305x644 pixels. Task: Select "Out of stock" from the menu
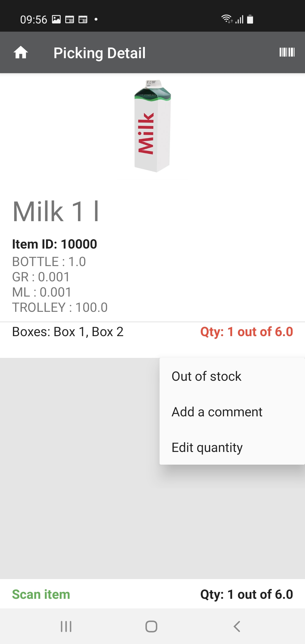(x=206, y=376)
